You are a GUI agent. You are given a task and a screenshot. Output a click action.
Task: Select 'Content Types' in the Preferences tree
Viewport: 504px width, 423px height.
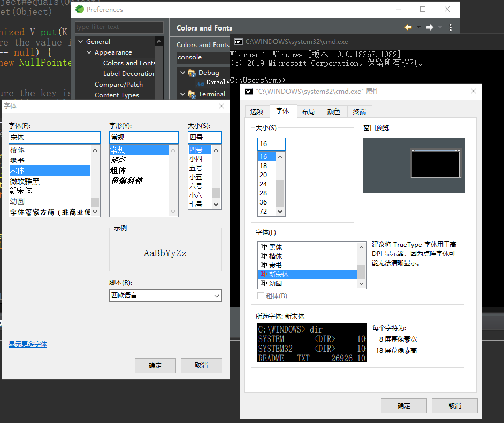117,95
